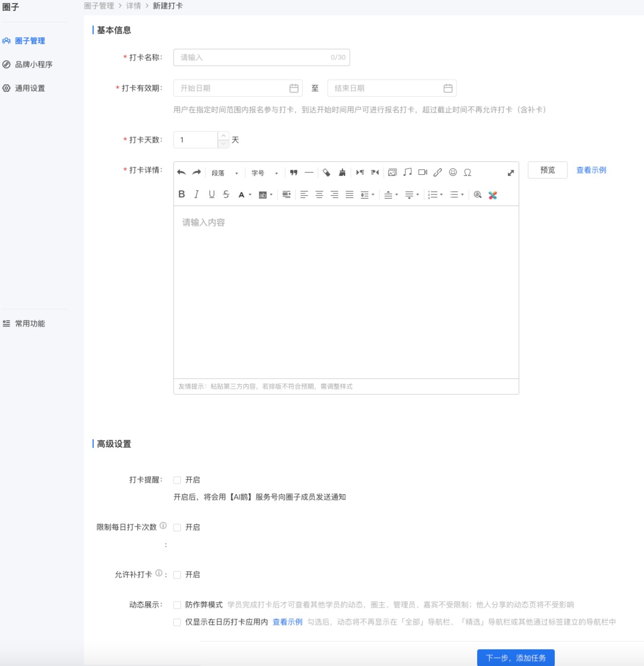Insert a blockquote in the editor
The width and height of the screenshot is (644, 666).
pyautogui.click(x=294, y=172)
